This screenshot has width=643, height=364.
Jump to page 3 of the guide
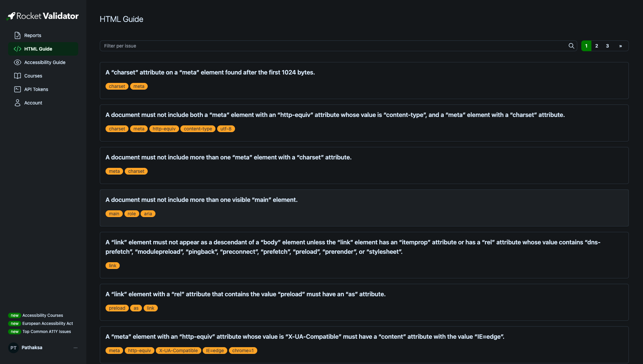pos(607,46)
